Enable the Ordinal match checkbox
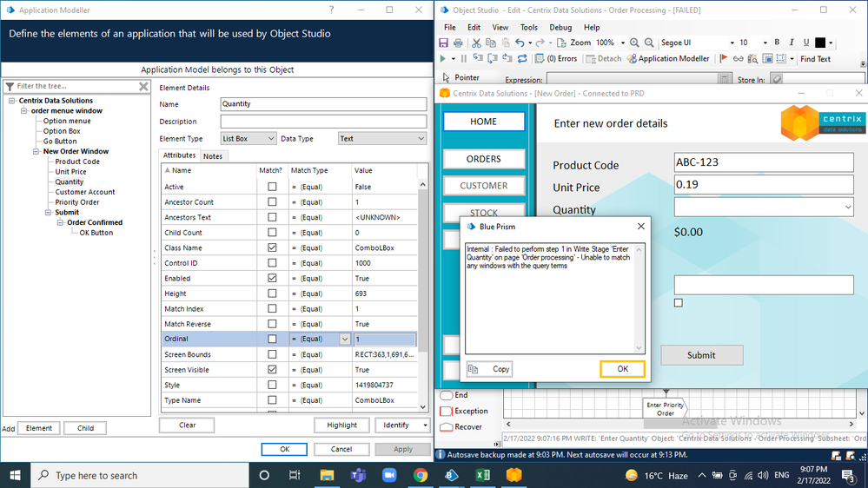This screenshot has height=488, width=868. [272, 340]
